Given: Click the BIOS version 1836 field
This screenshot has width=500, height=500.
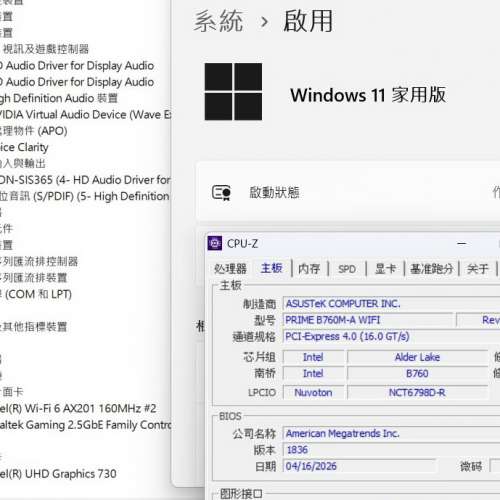Looking at the screenshot, I should tap(391, 450).
